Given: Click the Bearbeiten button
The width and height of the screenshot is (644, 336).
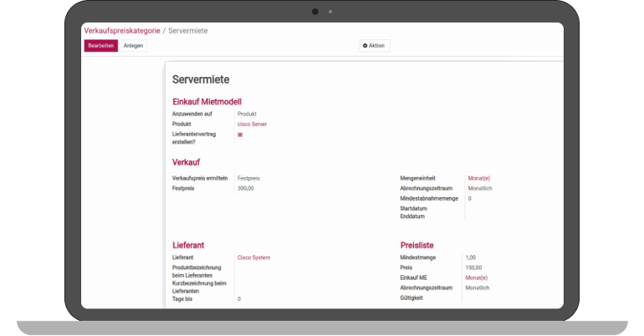Looking at the screenshot, I should pos(100,45).
